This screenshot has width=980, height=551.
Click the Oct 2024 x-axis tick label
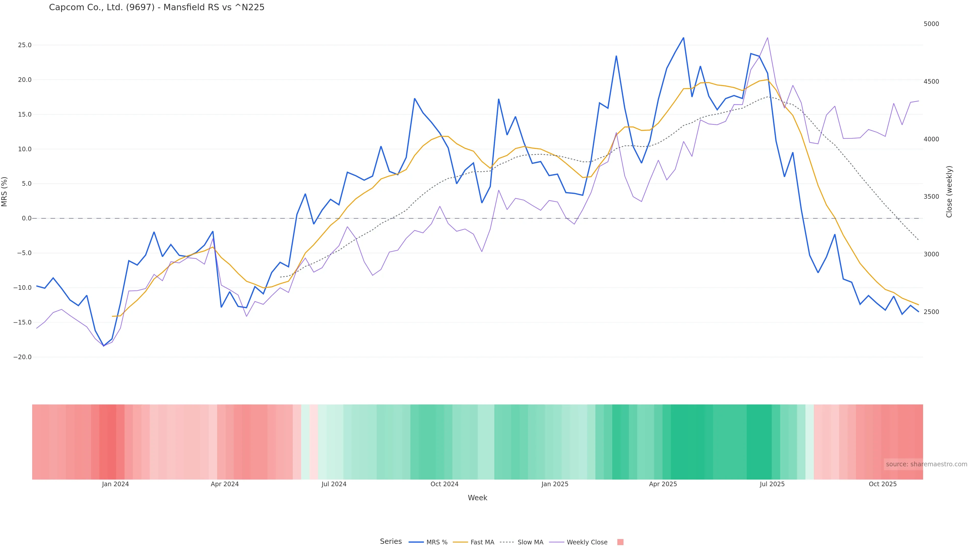click(444, 484)
